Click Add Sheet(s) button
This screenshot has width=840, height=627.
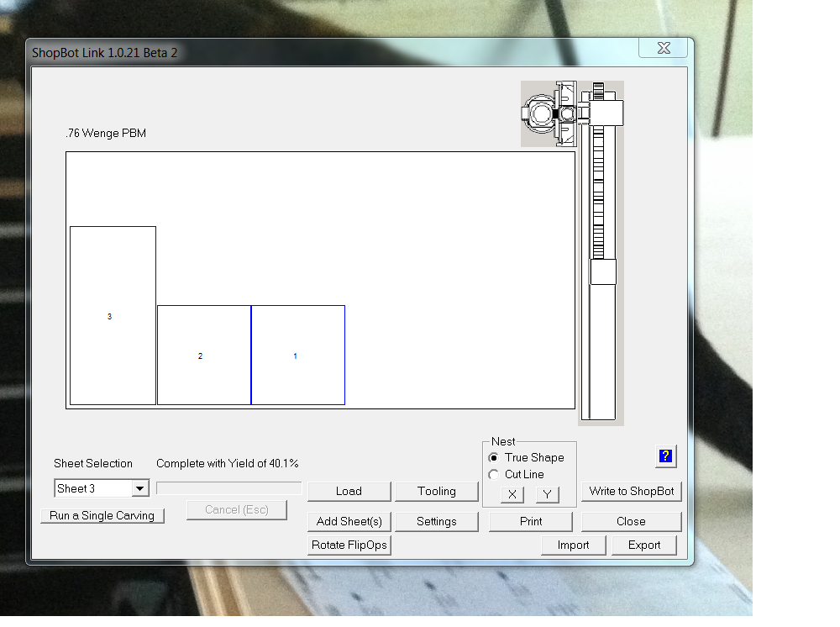[349, 522]
